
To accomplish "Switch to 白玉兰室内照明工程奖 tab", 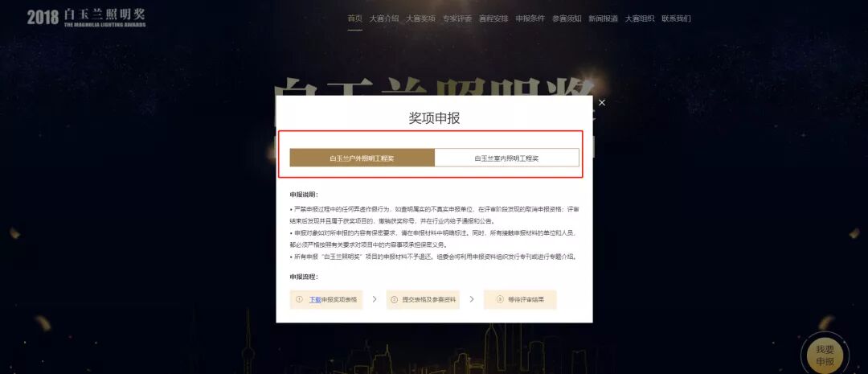I will point(506,158).
